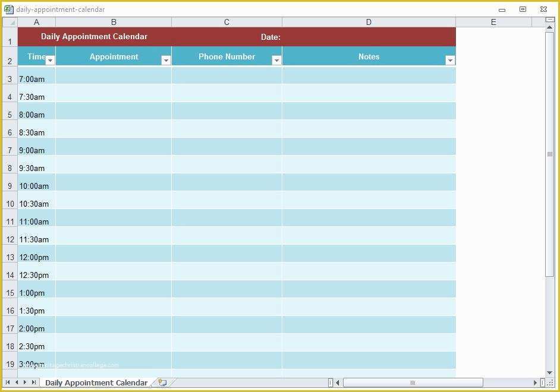
Task: Click the vertical split box above scrollbar
Action: click(550, 20)
